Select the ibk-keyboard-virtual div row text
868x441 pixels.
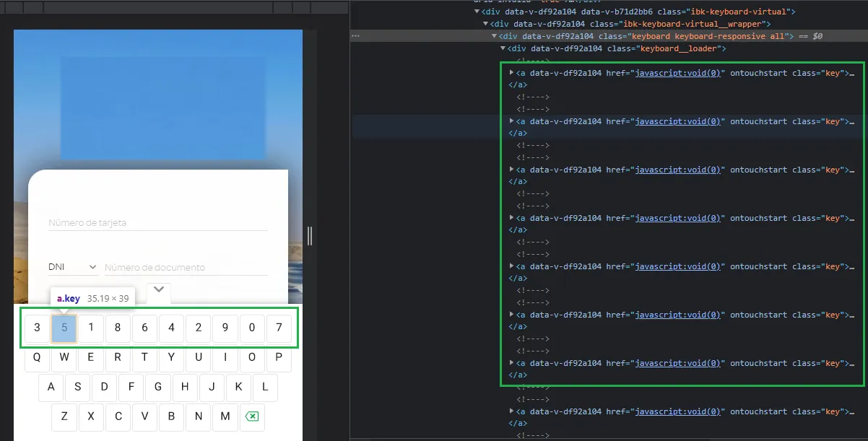tap(638, 12)
